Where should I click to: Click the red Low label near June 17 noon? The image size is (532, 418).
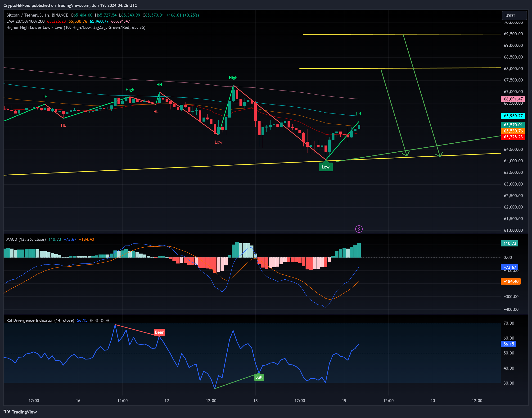click(218, 142)
